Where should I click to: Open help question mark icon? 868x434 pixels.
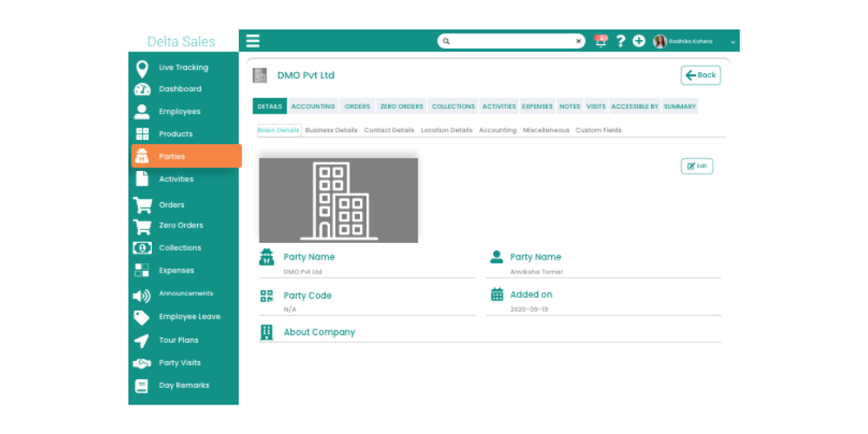click(621, 41)
